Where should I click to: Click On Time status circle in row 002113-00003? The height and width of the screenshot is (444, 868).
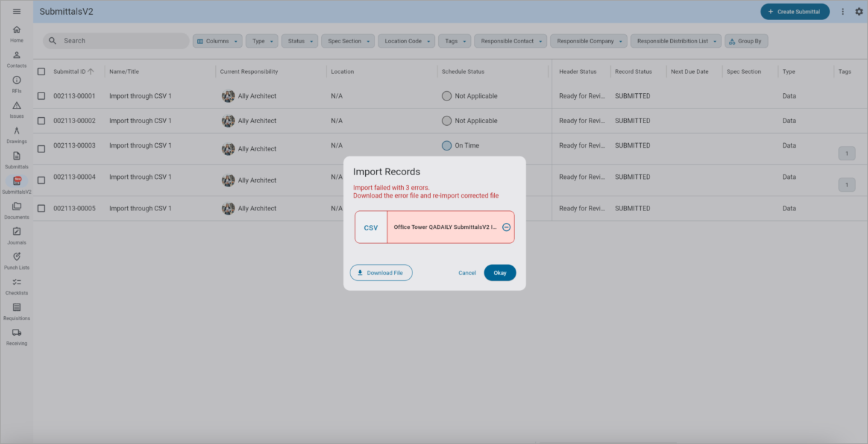(x=447, y=145)
